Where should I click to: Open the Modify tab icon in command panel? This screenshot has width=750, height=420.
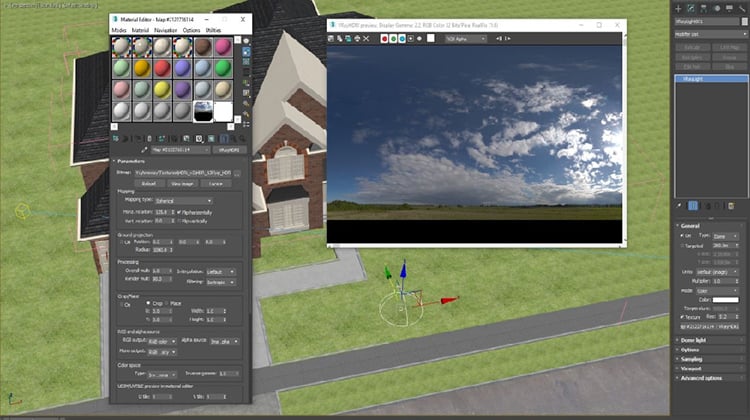691,9
